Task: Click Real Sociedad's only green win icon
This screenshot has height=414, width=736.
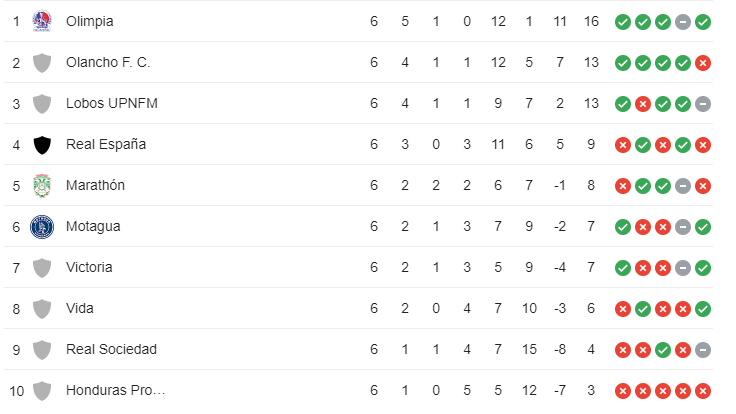Action: 663,350
